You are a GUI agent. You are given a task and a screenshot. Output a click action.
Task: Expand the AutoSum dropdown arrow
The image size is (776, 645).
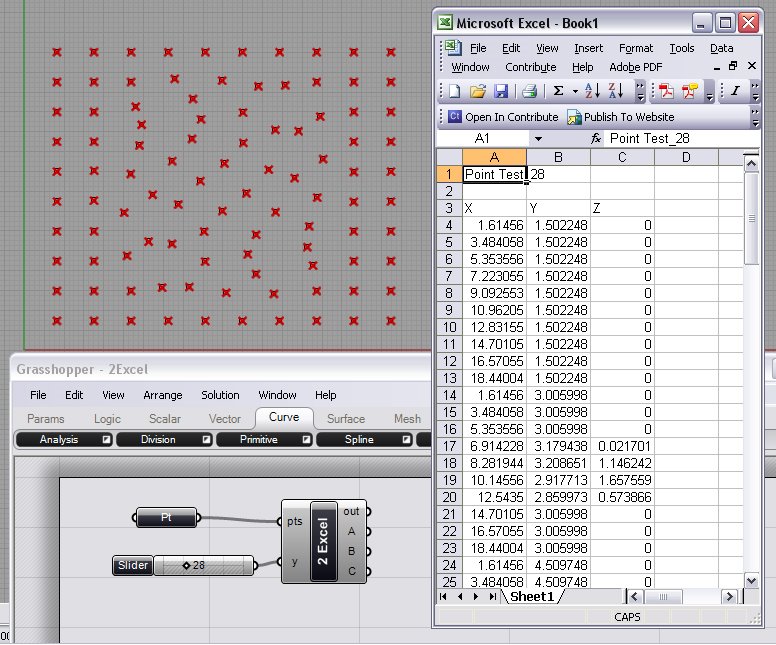click(575, 91)
